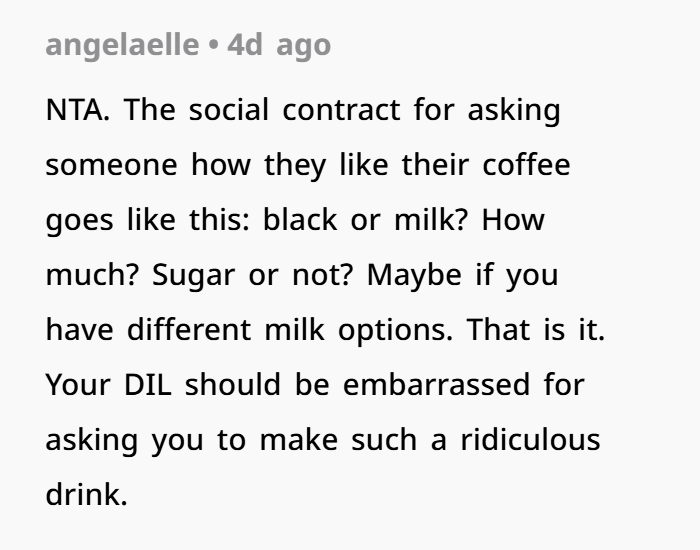
Task: Click the word "ridiculous"
Action: tap(530, 440)
